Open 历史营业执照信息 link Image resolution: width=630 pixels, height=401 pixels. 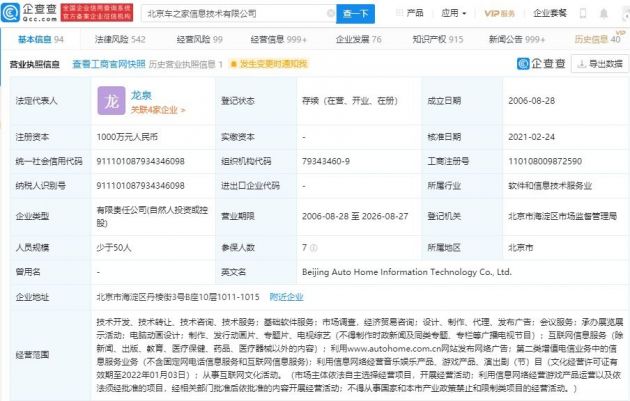[185, 64]
